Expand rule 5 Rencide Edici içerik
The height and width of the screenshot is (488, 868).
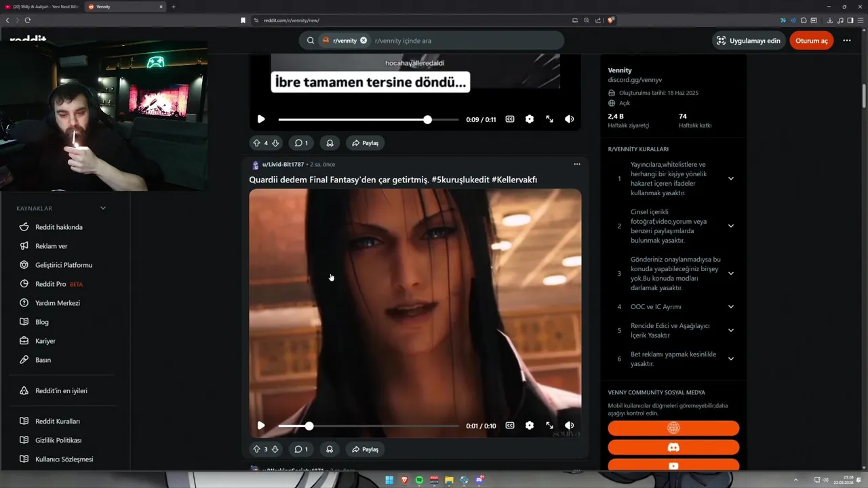tap(730, 330)
